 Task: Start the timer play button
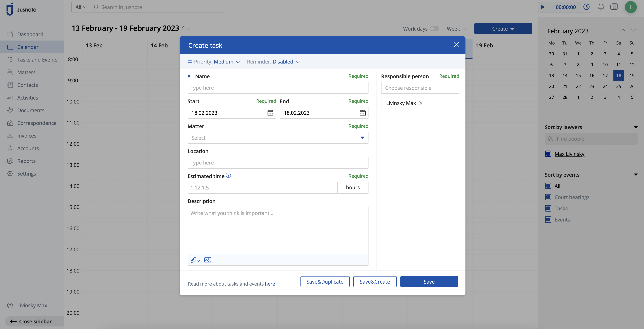pos(543,7)
